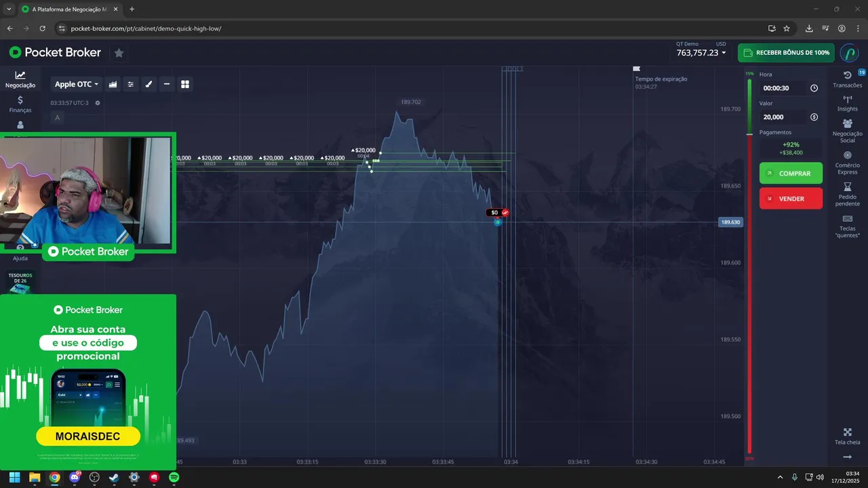Image resolution: width=868 pixels, height=488 pixels.
Task: Open Transações history panel
Action: [x=848, y=79]
